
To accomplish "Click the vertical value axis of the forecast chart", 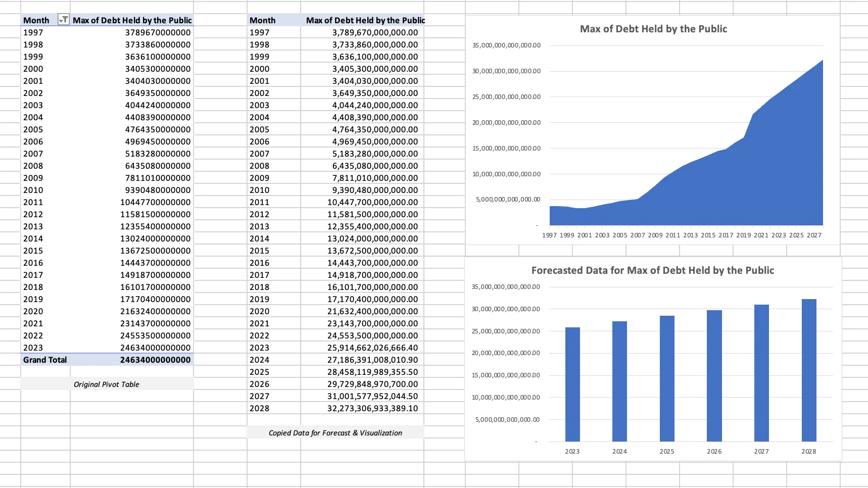I will 507,353.
